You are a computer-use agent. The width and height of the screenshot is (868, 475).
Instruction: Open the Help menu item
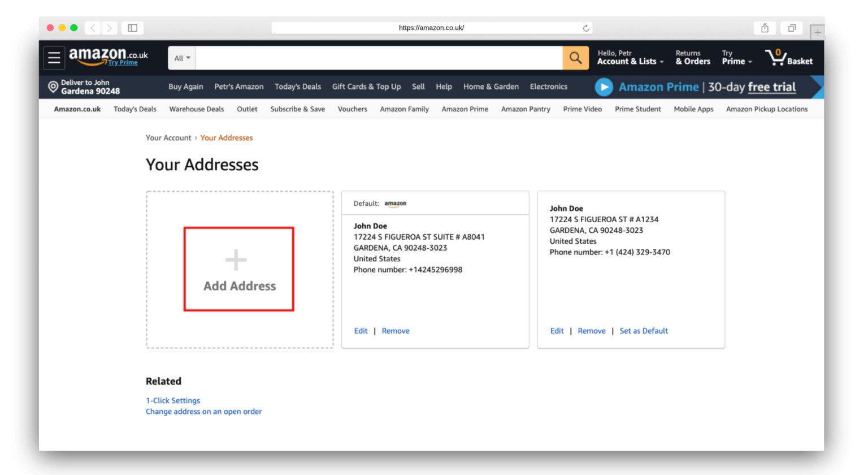444,87
